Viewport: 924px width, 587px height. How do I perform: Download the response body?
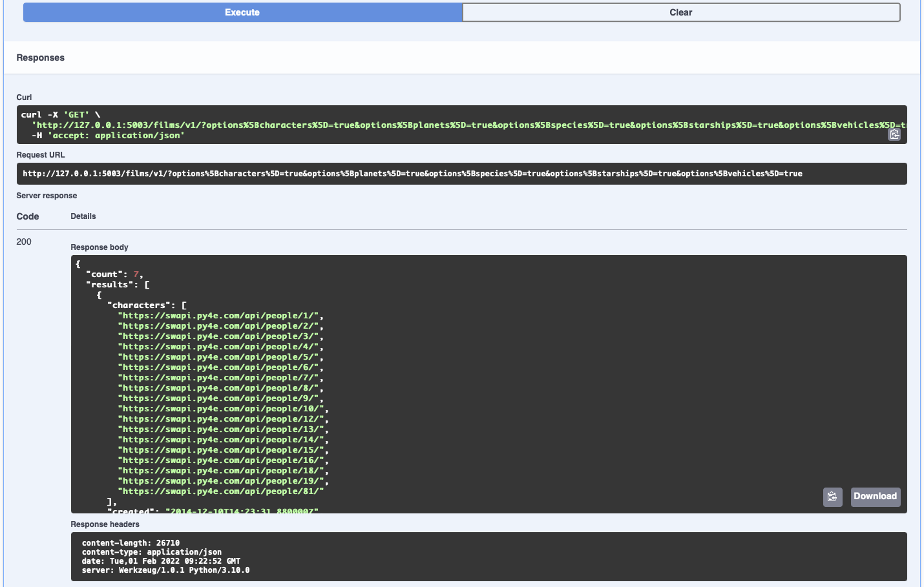click(x=875, y=497)
